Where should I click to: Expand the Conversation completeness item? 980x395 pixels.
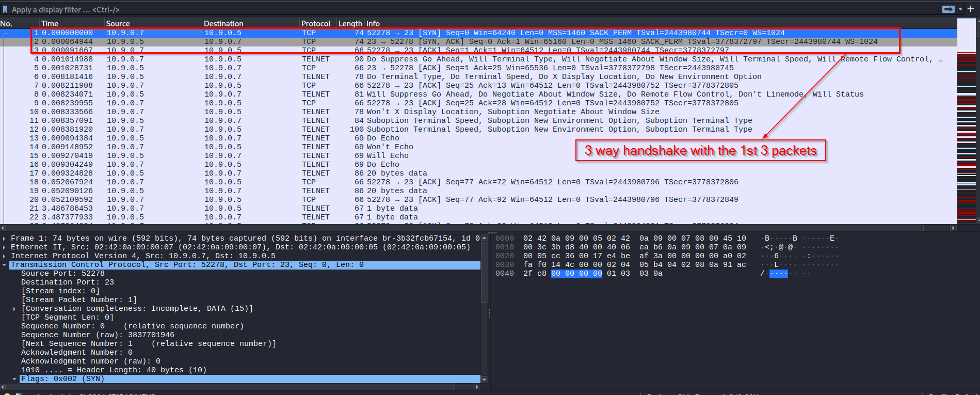tap(14, 309)
